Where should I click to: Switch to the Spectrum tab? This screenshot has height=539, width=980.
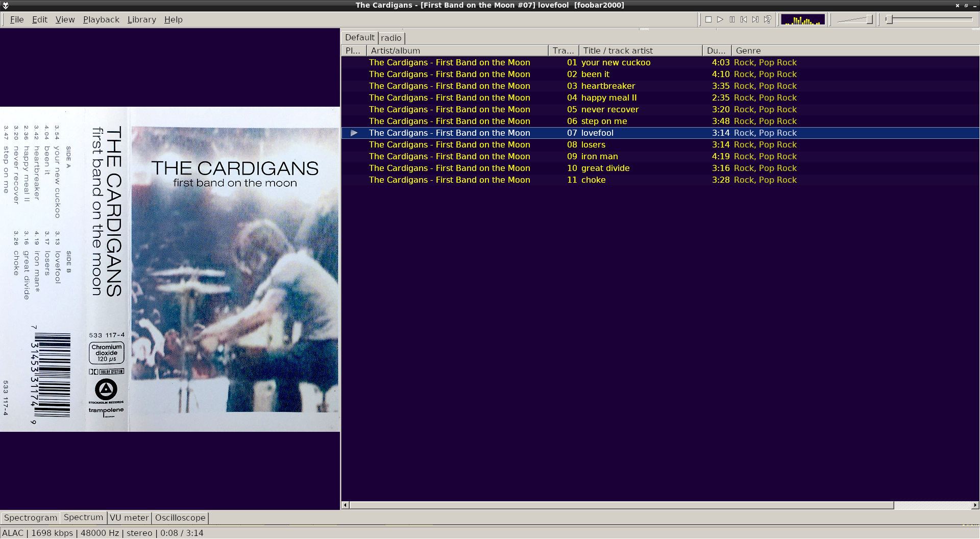tap(83, 517)
